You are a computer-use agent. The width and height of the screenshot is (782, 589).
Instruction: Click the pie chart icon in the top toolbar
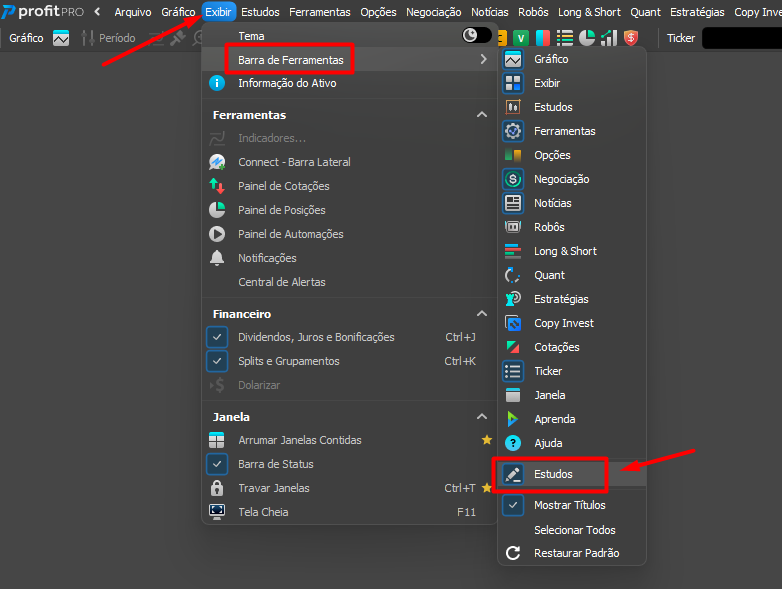[587, 38]
